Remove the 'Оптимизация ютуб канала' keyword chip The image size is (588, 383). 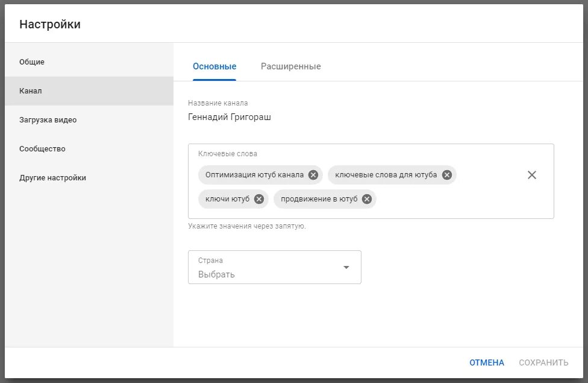(313, 175)
